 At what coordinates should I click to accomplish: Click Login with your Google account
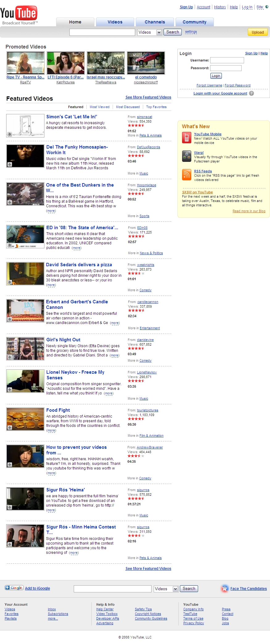[220, 93]
